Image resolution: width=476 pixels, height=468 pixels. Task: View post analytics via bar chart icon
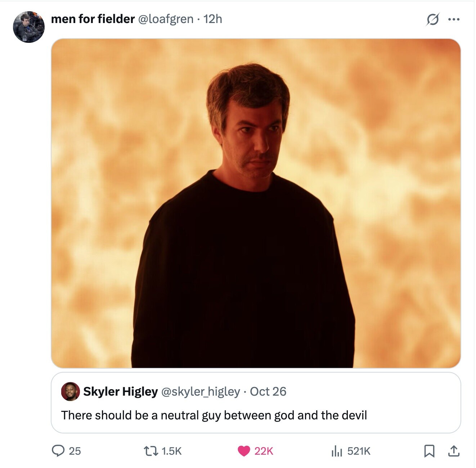[336, 451]
